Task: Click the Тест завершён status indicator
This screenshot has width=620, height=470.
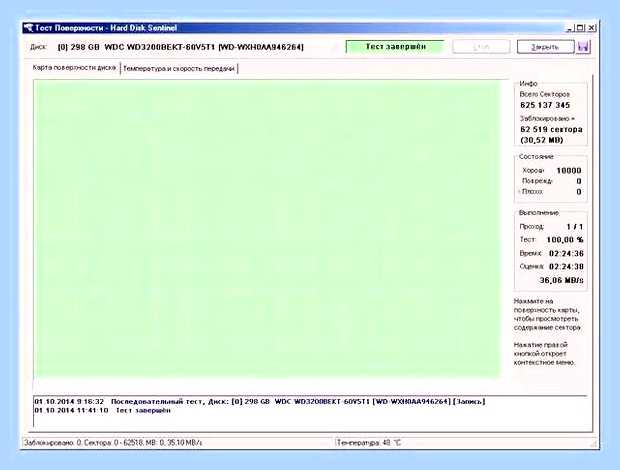Action: coord(395,47)
